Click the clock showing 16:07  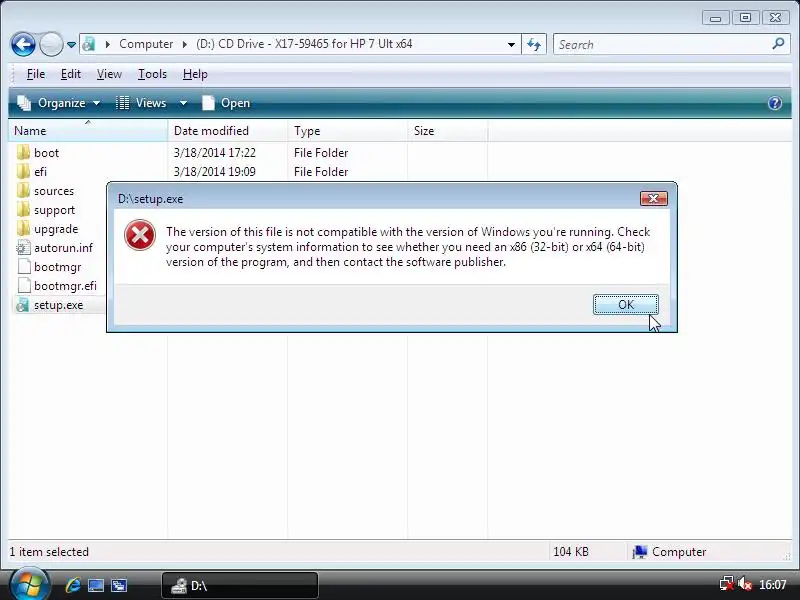772,584
